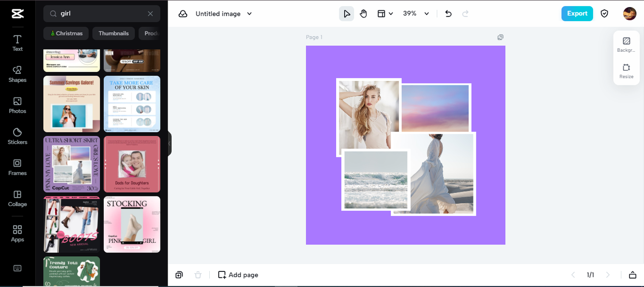Select the Summer Savings Galore template

[x=72, y=104]
